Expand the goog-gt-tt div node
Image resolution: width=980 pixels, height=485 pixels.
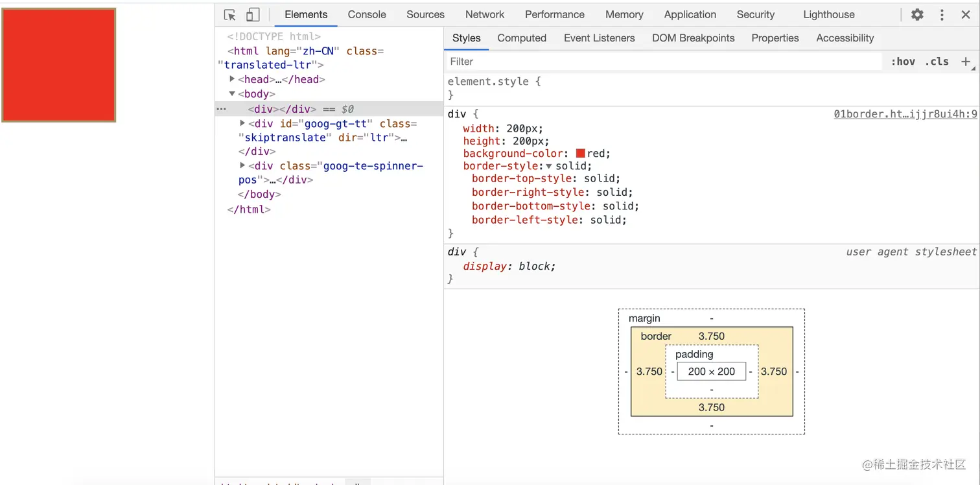(243, 123)
